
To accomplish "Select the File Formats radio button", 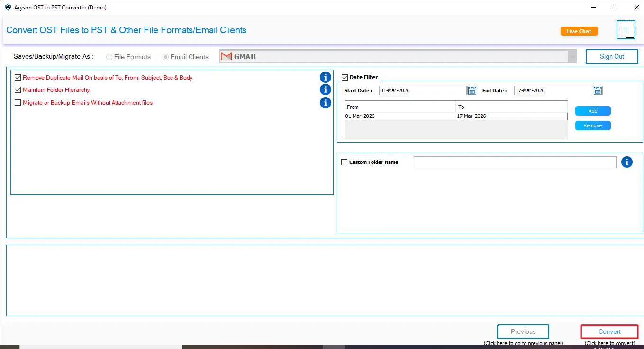I will point(109,56).
